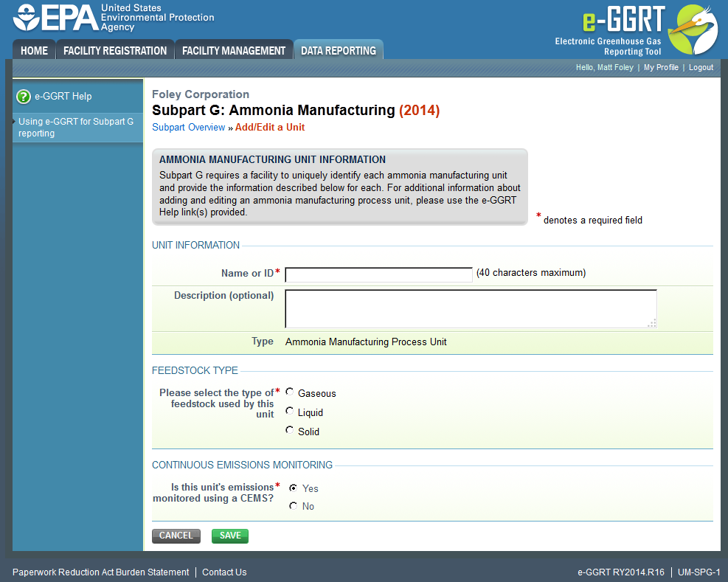Click the Foley Corporation facility name
This screenshot has width=728, height=582.
201,94
